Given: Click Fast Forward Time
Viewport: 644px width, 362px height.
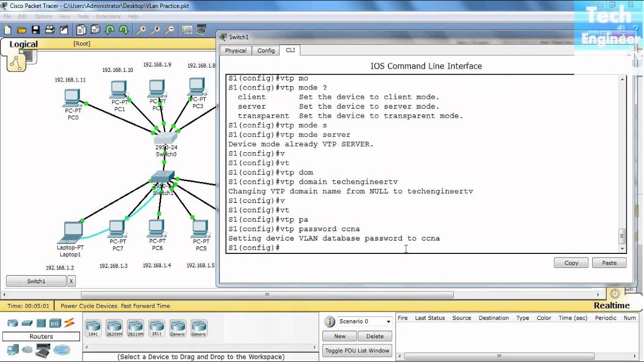Looking at the screenshot, I should click(145, 306).
